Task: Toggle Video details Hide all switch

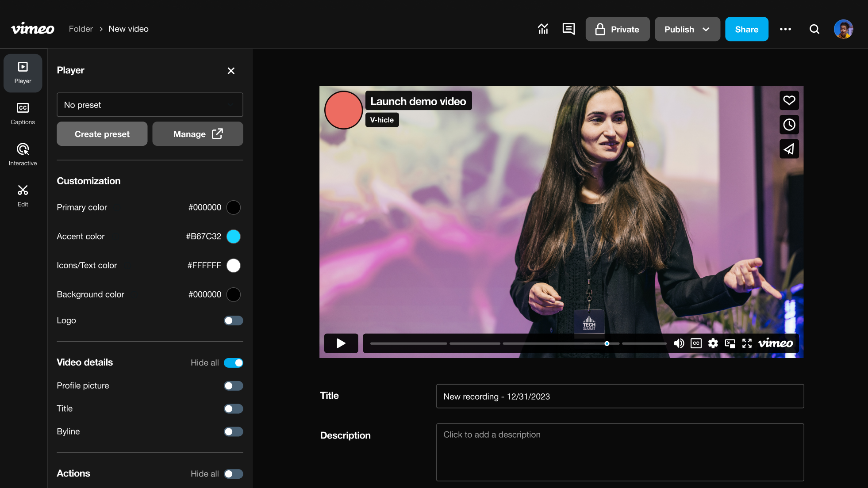Action: [233, 362]
